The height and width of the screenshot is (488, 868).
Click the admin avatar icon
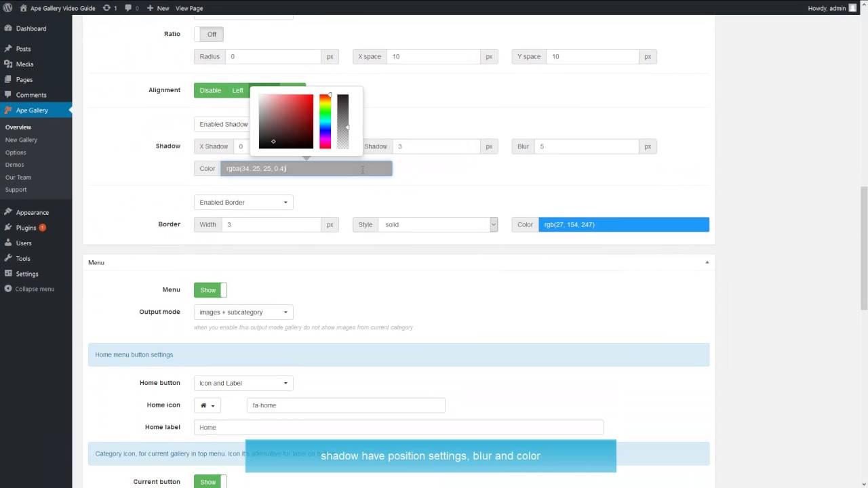click(x=852, y=8)
